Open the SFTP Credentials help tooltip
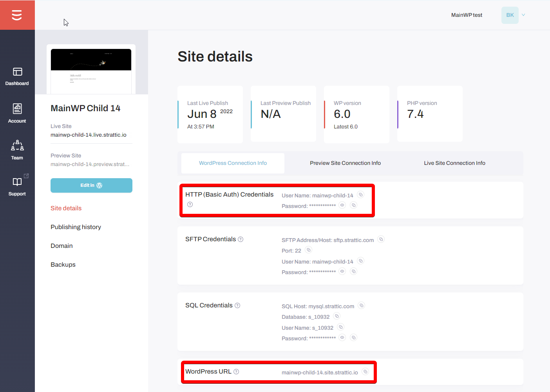The image size is (550, 392). tap(241, 239)
